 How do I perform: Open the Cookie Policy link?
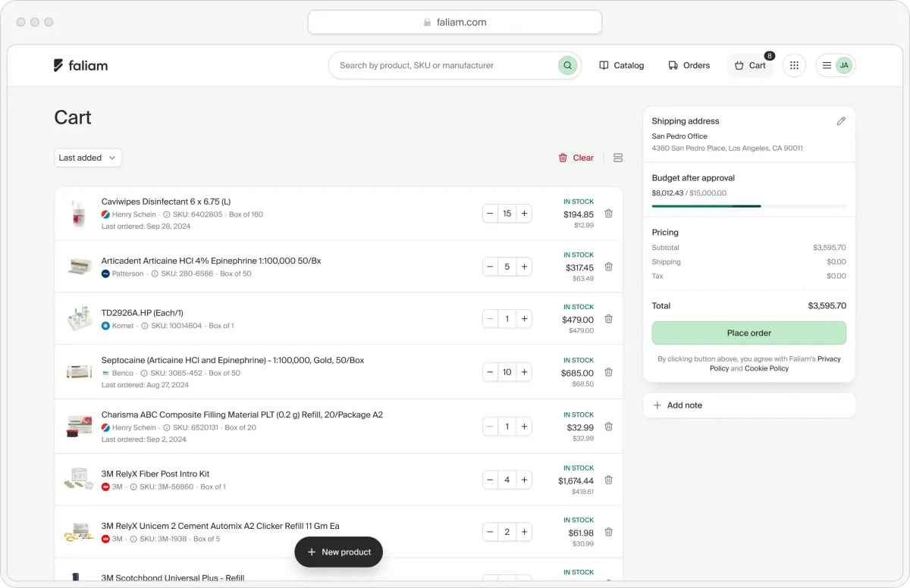[767, 368]
